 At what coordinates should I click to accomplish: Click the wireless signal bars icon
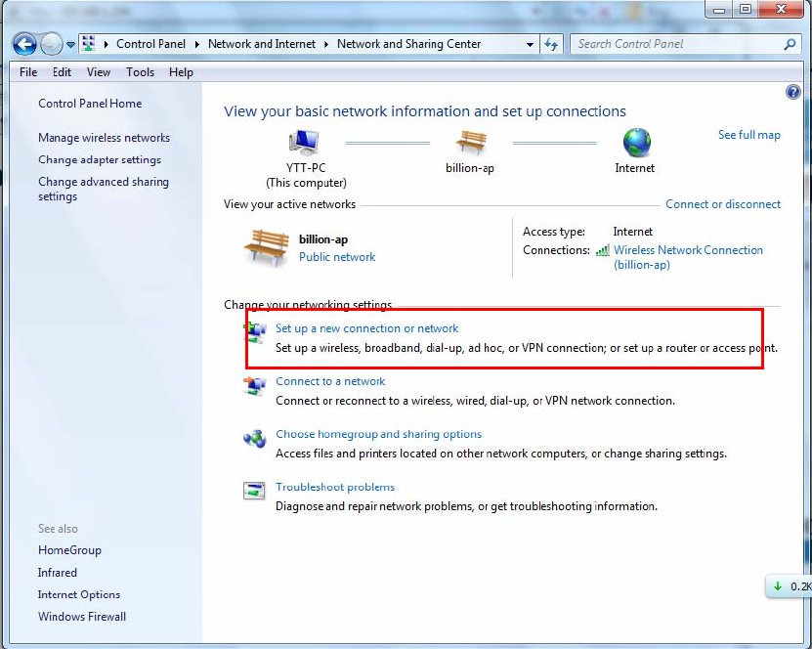602,250
